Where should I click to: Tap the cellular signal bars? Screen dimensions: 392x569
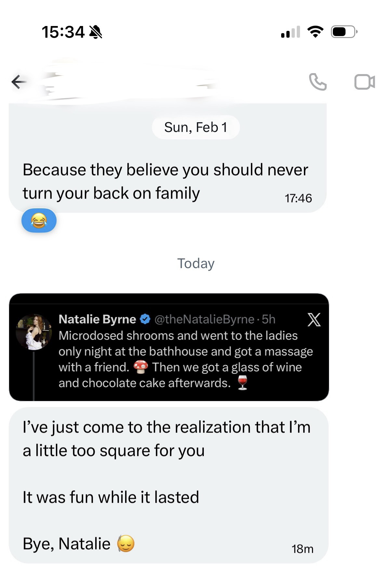tap(291, 32)
